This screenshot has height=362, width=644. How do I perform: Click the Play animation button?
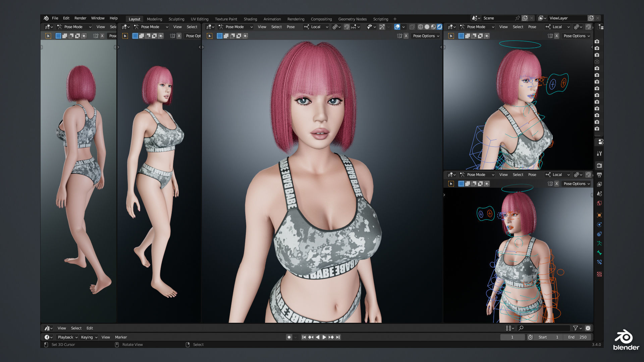[324, 337]
